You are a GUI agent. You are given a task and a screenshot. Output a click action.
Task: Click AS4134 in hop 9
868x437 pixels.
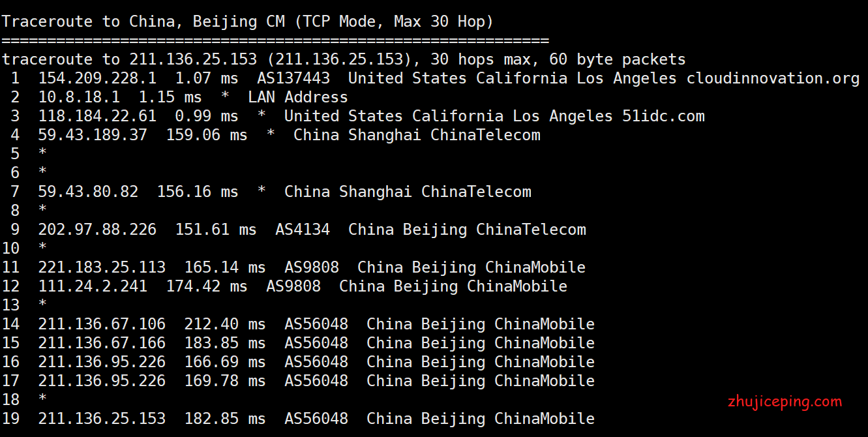pyautogui.click(x=303, y=230)
